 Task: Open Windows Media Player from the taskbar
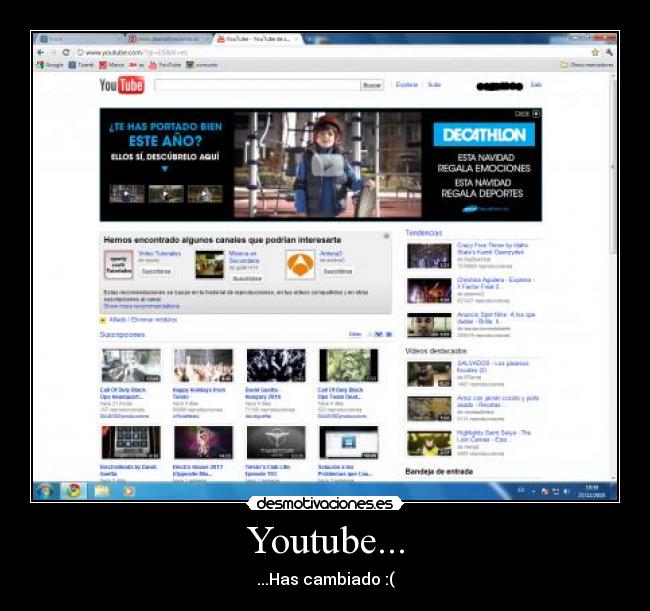point(129,491)
